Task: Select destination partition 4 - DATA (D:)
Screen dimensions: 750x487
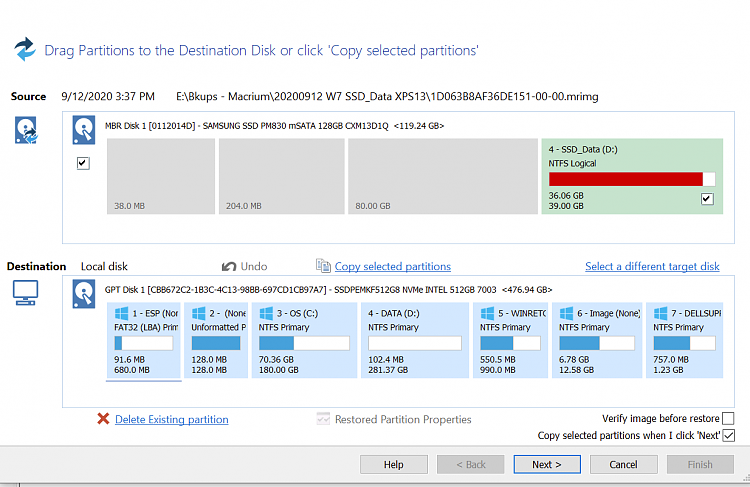Action: coord(415,340)
